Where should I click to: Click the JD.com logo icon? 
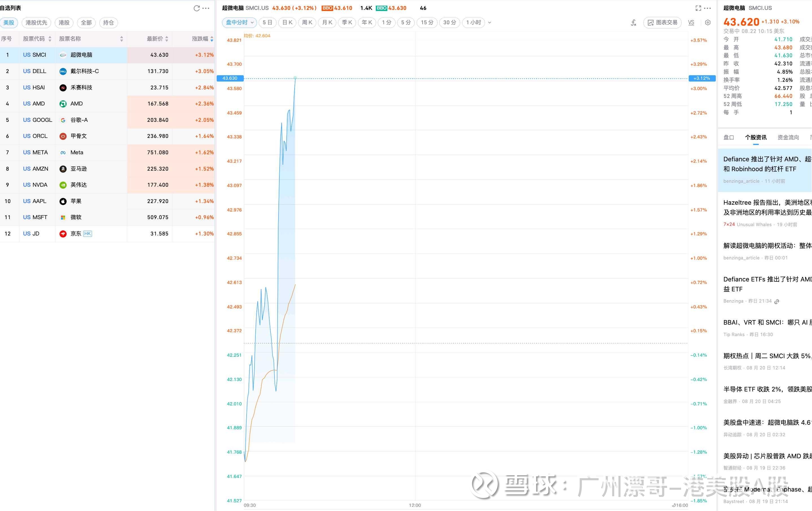coord(63,234)
